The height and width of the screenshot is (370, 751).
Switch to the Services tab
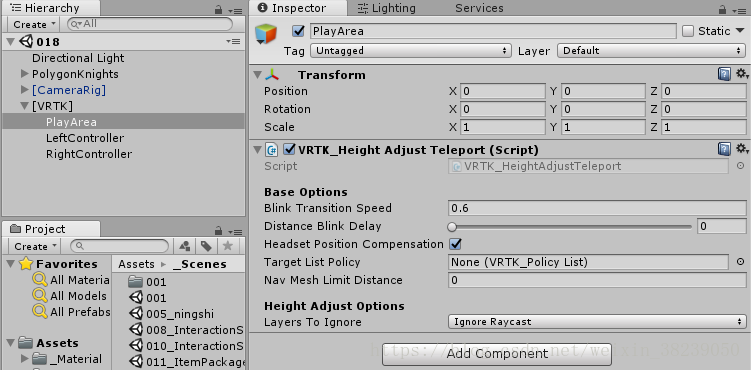coord(479,8)
